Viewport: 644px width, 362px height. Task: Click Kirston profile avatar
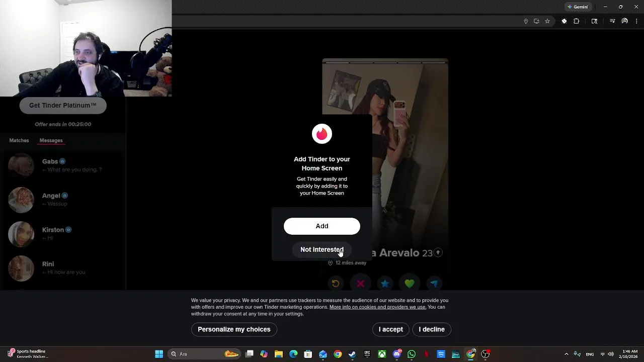point(21,234)
